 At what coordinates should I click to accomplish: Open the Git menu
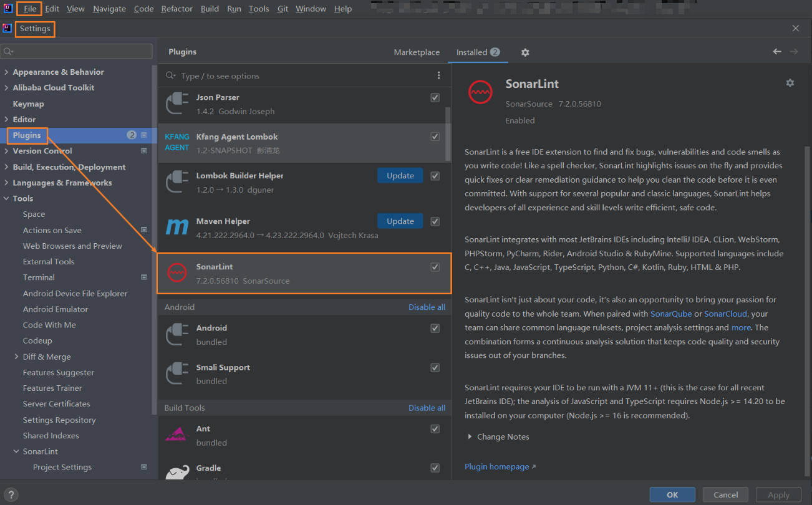point(283,9)
